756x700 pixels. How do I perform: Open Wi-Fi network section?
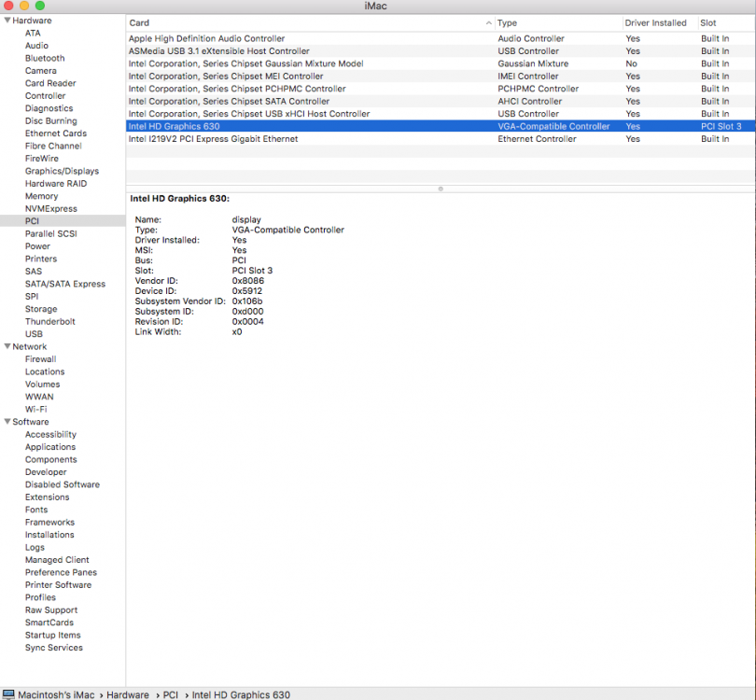(x=36, y=409)
